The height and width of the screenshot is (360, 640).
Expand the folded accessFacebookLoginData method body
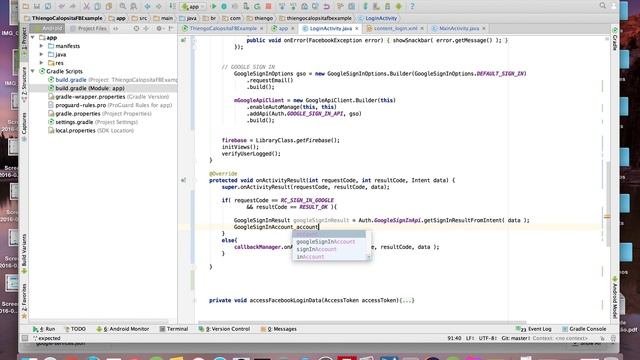tap(407, 300)
